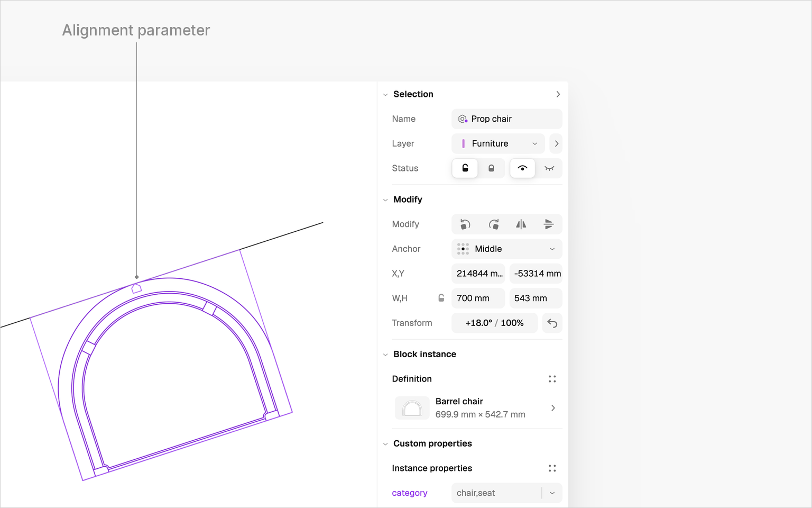Set status to unlocked
This screenshot has width=812, height=508.
[x=465, y=168]
